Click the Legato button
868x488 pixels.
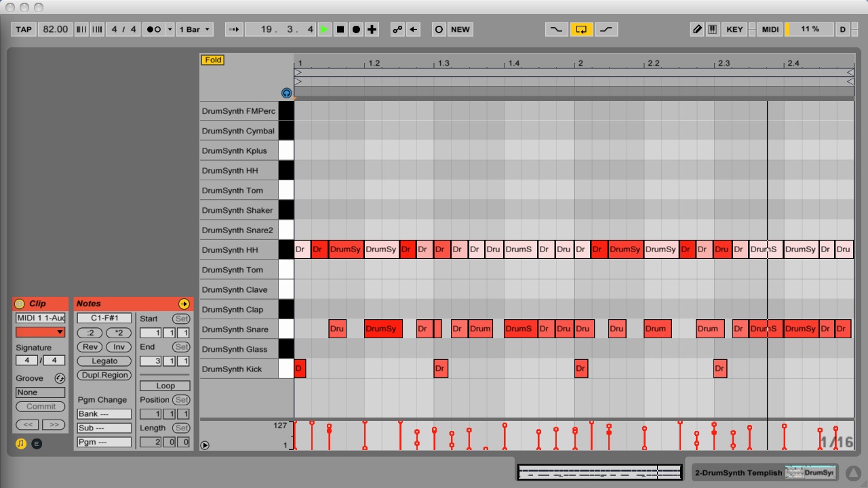pos(104,361)
